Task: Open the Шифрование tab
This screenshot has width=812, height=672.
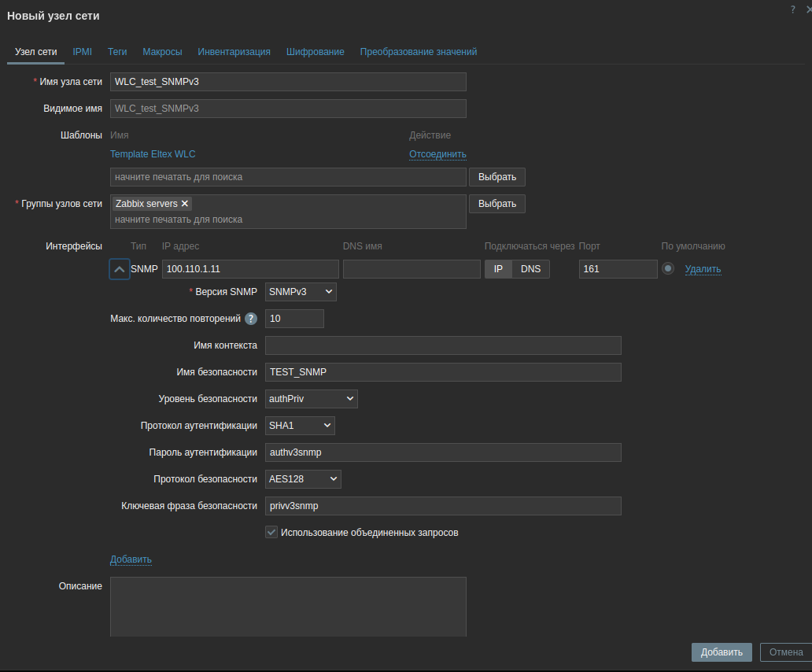Action: coord(315,52)
